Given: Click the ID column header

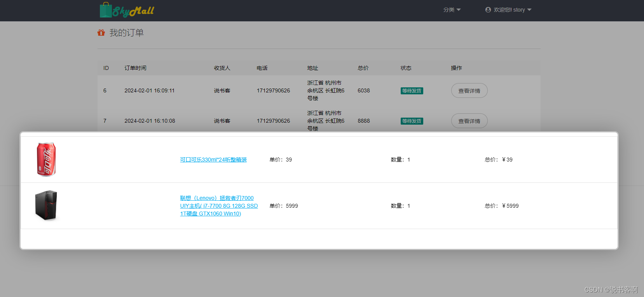Looking at the screenshot, I should [106, 68].
